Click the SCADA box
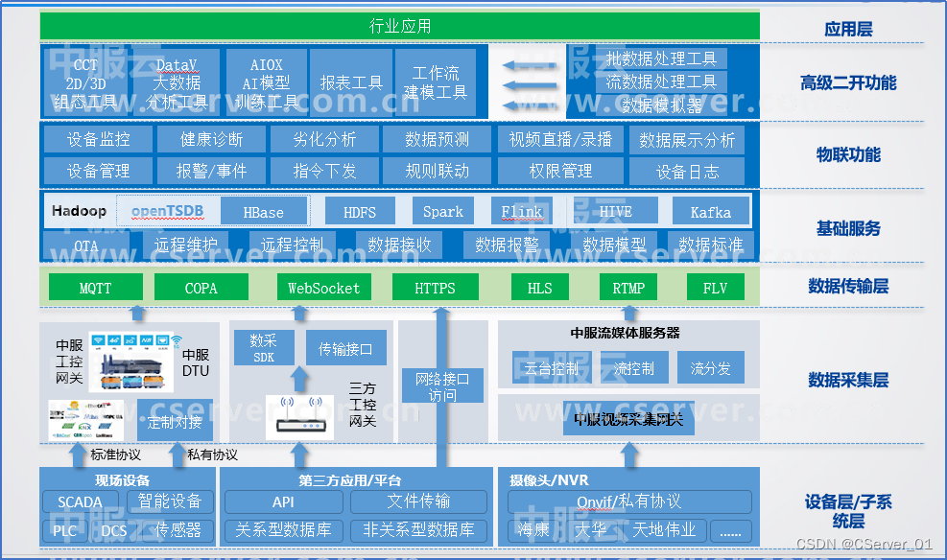Screen dimensions: 947x560 (x=80, y=502)
